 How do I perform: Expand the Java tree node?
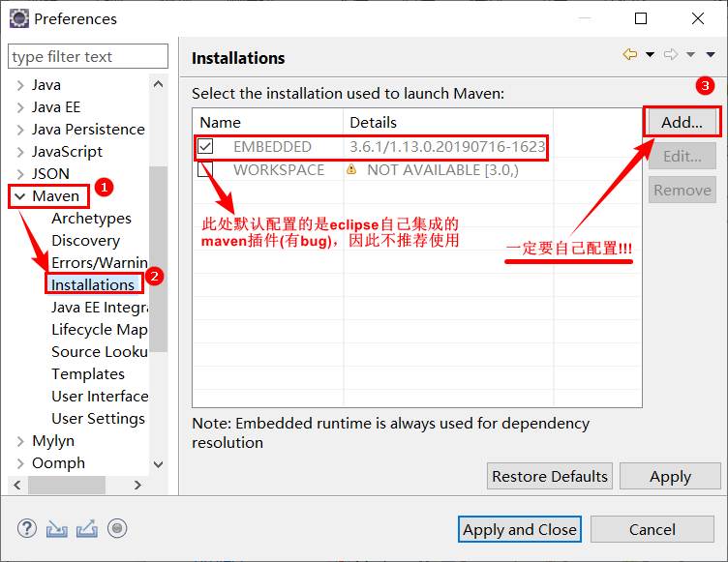20,85
